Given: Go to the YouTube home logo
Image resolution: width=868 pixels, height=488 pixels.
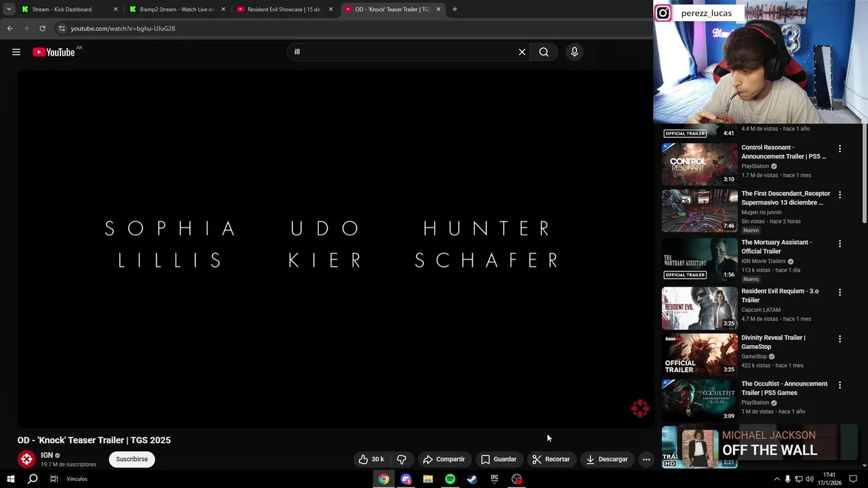Looking at the screenshot, I should pos(54,52).
